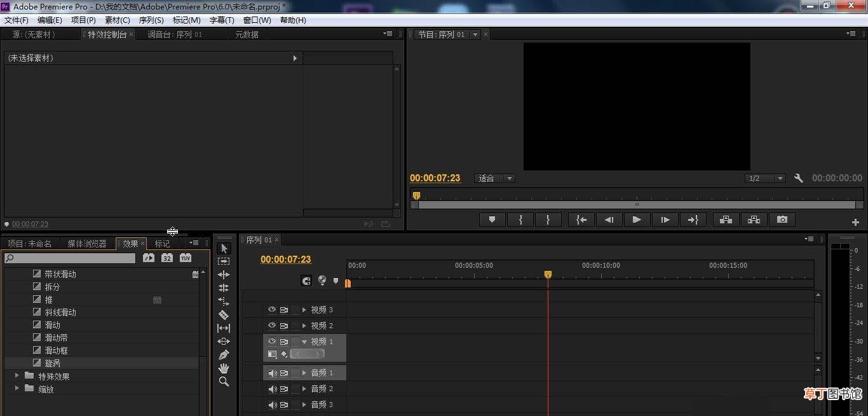This screenshot has height=416, width=868.
Task: Select the Razor tool
Action: pos(224,315)
